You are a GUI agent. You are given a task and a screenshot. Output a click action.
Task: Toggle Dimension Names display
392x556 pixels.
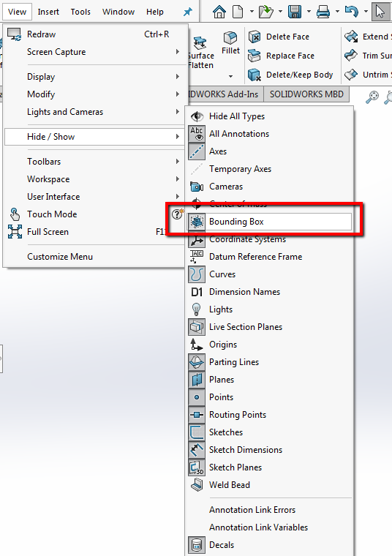point(270,292)
